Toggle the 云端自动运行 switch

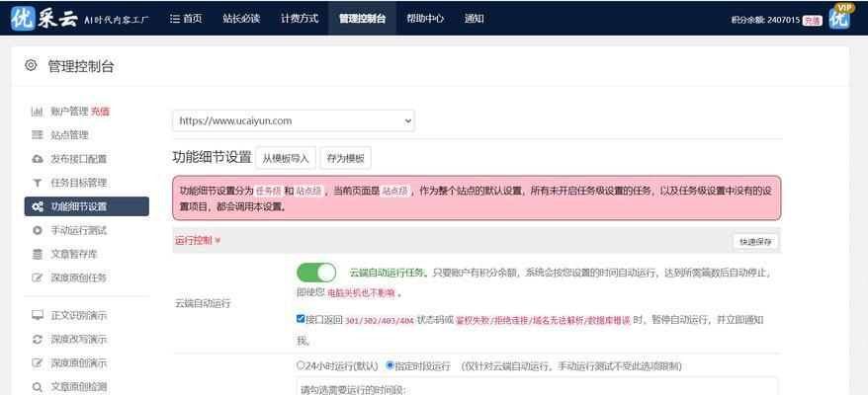coord(316,273)
